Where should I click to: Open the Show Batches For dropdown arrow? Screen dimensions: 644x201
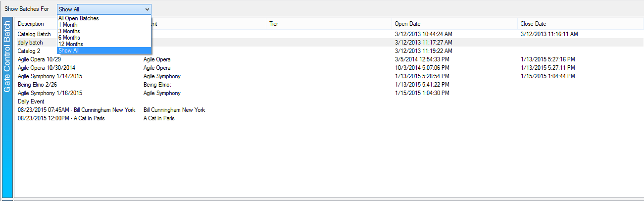click(x=147, y=9)
